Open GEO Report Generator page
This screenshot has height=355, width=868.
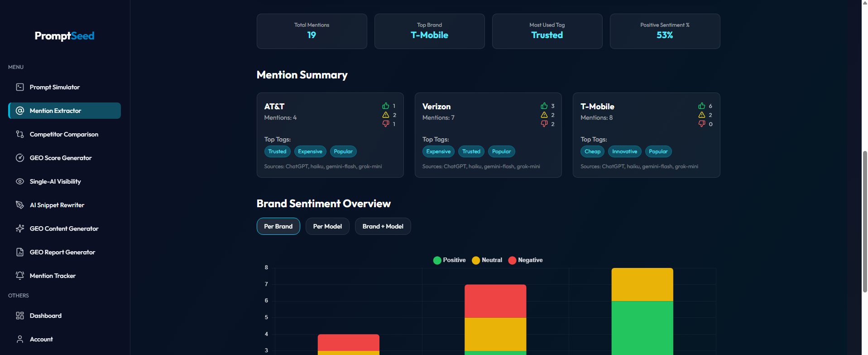[64, 252]
